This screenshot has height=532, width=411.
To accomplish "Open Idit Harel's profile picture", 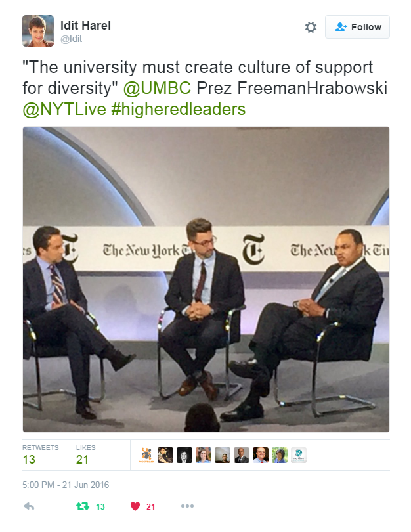I will pyautogui.click(x=38, y=30).
